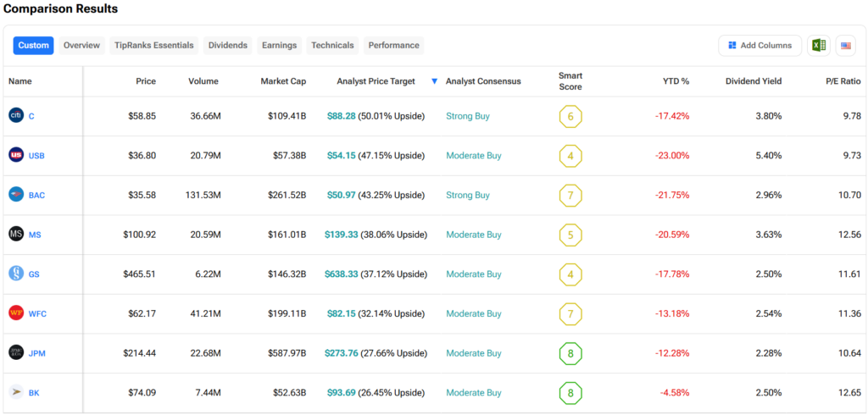Click the Bank of America logo icon
Image resolution: width=868 pixels, height=415 pixels.
click(x=16, y=195)
